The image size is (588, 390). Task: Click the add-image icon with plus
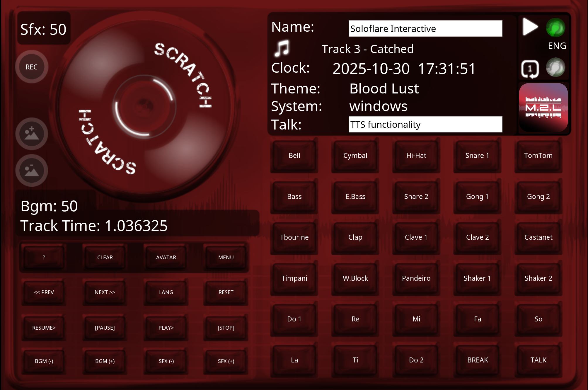(x=32, y=134)
